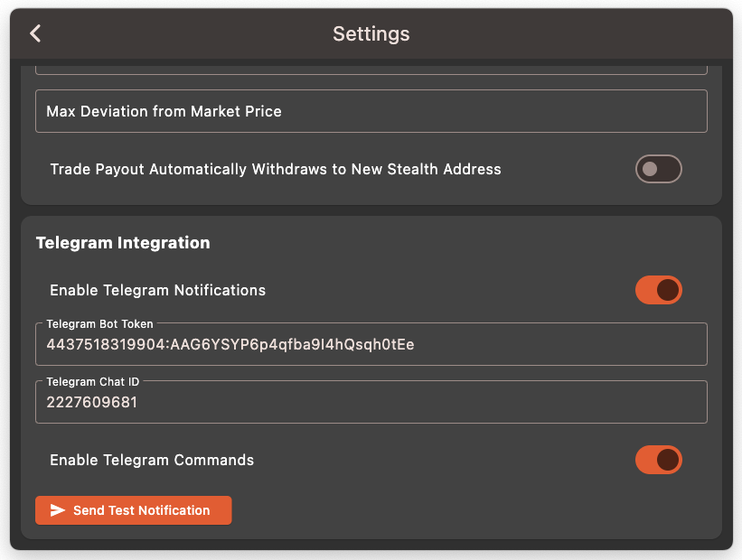Click the paper plane icon on Send button

click(58, 510)
